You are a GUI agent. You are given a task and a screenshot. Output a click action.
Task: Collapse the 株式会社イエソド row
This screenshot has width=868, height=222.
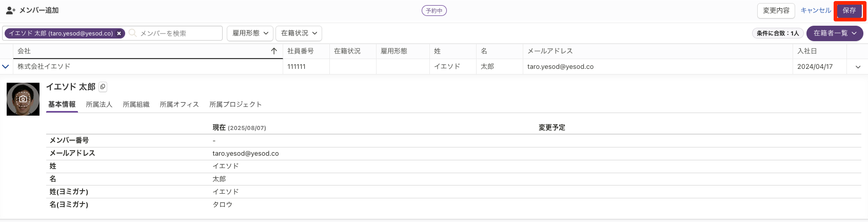(6, 66)
